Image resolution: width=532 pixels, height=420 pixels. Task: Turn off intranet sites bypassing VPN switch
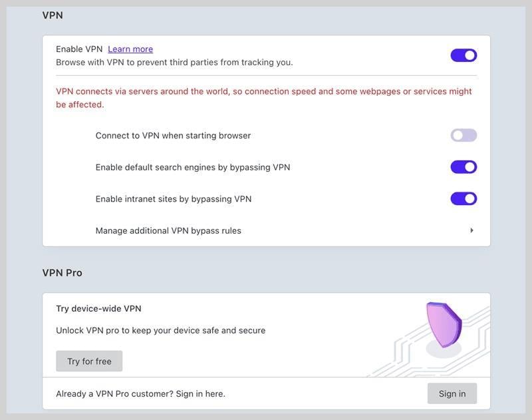point(464,198)
